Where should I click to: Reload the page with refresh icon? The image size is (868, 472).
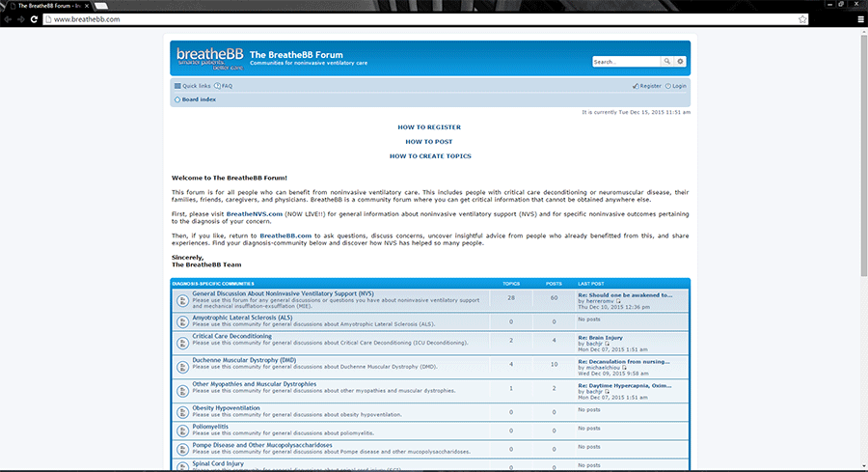pos(34,19)
